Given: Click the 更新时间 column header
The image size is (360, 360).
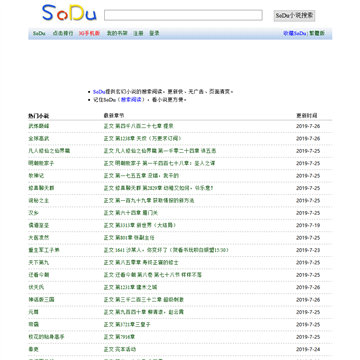Looking at the screenshot, I should 307,116.
